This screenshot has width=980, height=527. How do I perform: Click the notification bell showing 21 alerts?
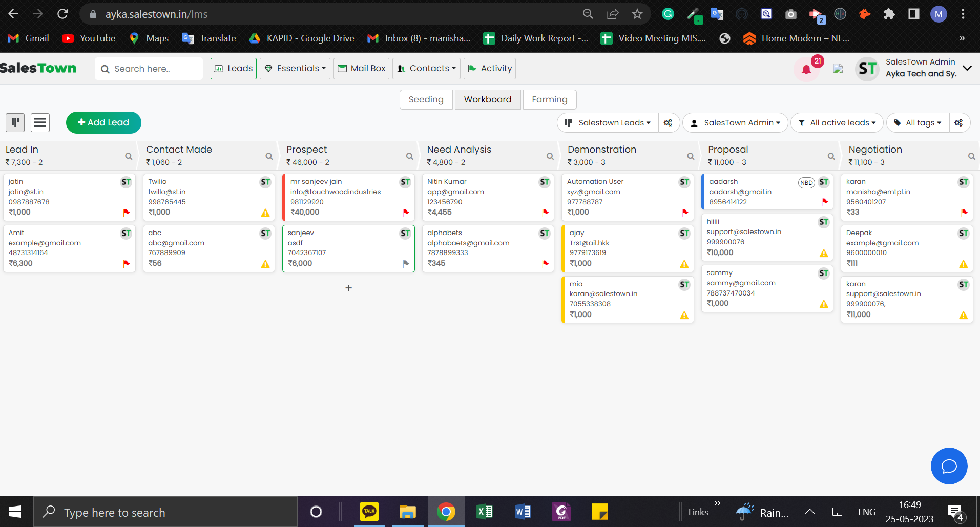point(806,68)
